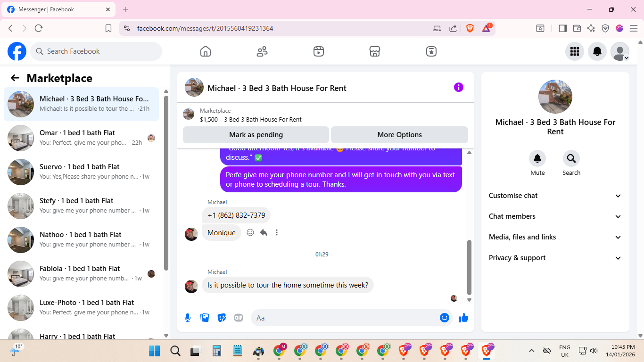The width and height of the screenshot is (644, 362).
Task: Open conversation information purple icon
Action: [459, 87]
